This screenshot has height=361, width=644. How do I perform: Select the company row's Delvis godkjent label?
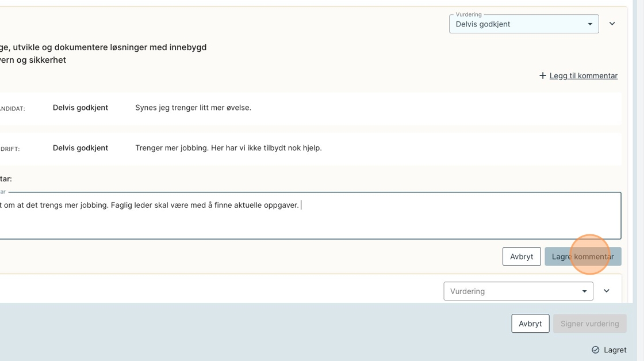[80, 148]
